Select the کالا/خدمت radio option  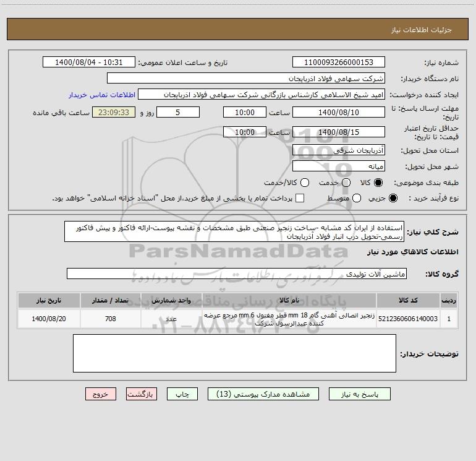coord(305,183)
